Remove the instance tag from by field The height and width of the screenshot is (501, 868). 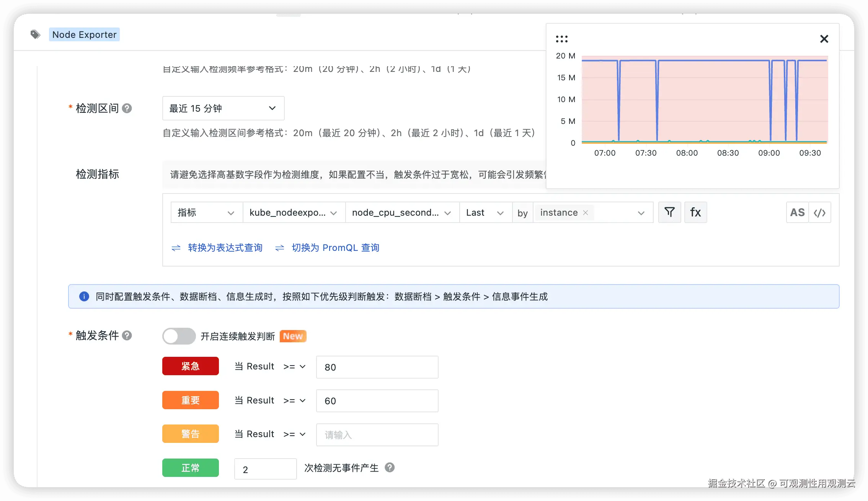click(x=585, y=213)
